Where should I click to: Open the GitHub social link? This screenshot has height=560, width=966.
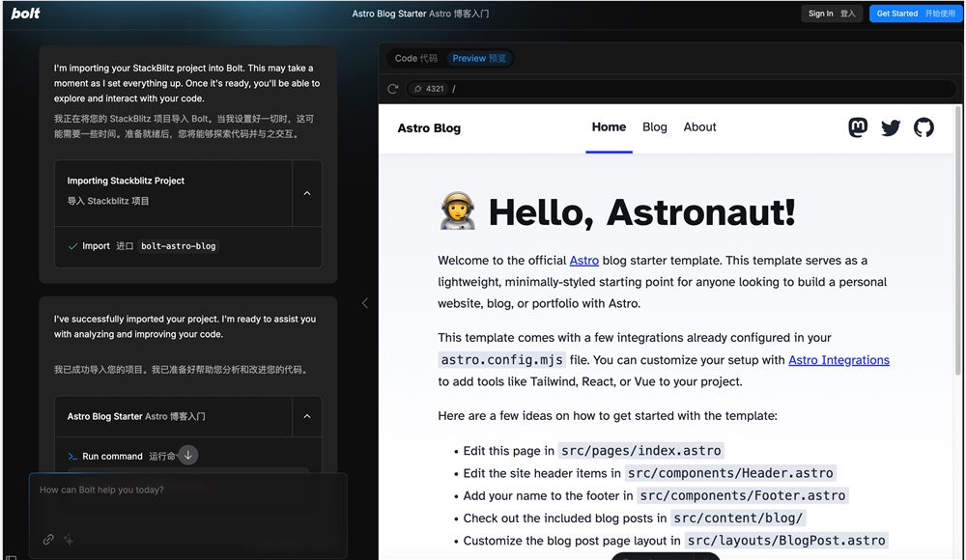[923, 127]
